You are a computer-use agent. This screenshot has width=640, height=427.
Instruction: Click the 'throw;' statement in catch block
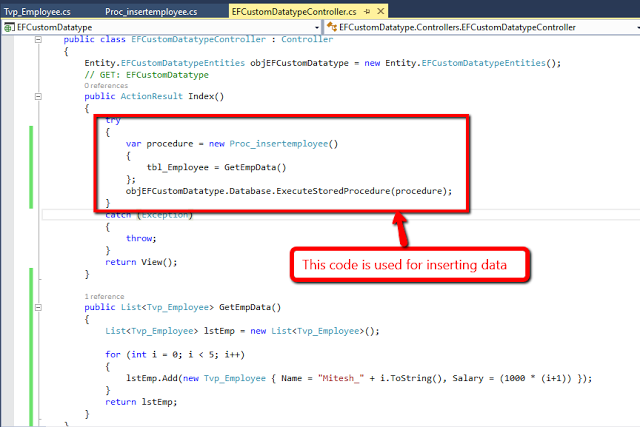click(141, 238)
